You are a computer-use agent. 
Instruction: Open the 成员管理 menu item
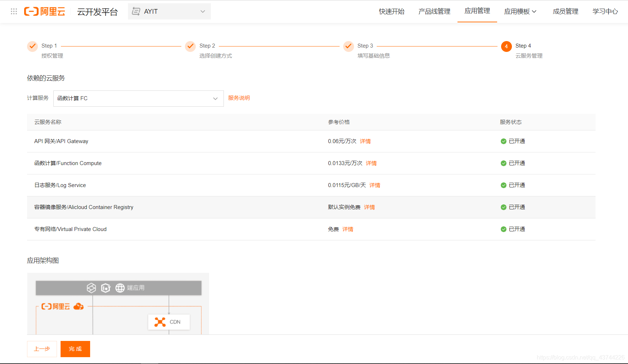566,12
